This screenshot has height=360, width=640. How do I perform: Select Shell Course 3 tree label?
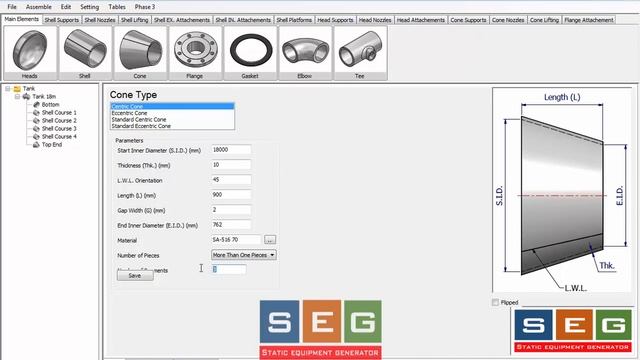tap(59, 129)
